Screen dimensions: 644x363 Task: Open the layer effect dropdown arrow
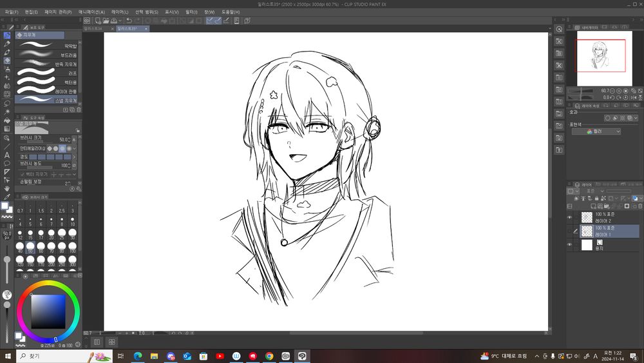[x=636, y=118]
